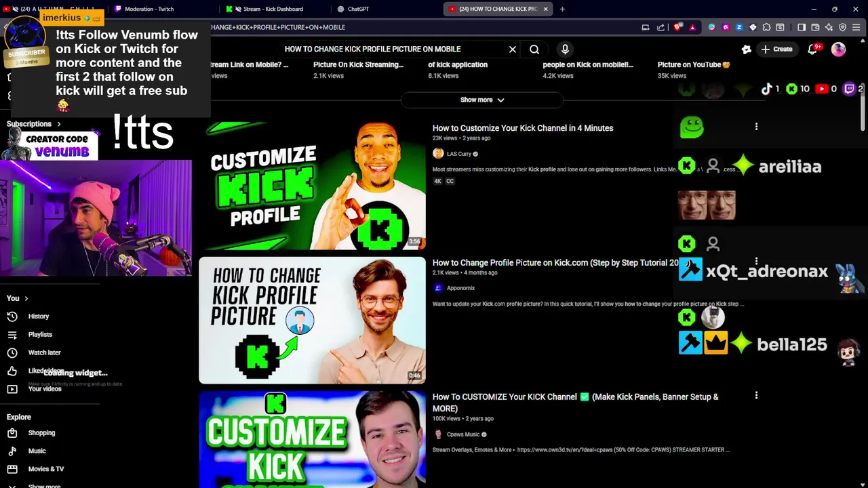The image size is (868, 488).
Task: Open YouTube notifications bell
Action: [x=812, y=49]
